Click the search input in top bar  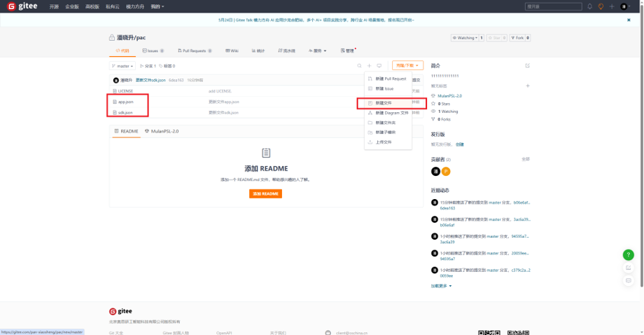pos(549,6)
